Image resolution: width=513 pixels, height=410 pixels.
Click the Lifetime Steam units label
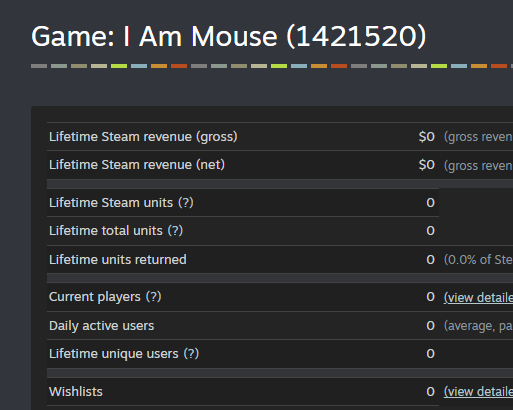coord(111,203)
